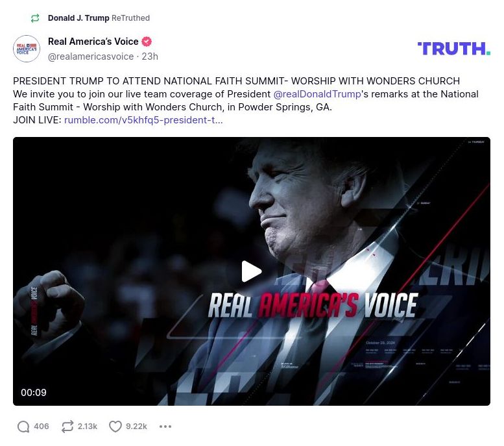Open the Real America's Voice display name
The width and height of the screenshot is (504, 446).
[93, 42]
